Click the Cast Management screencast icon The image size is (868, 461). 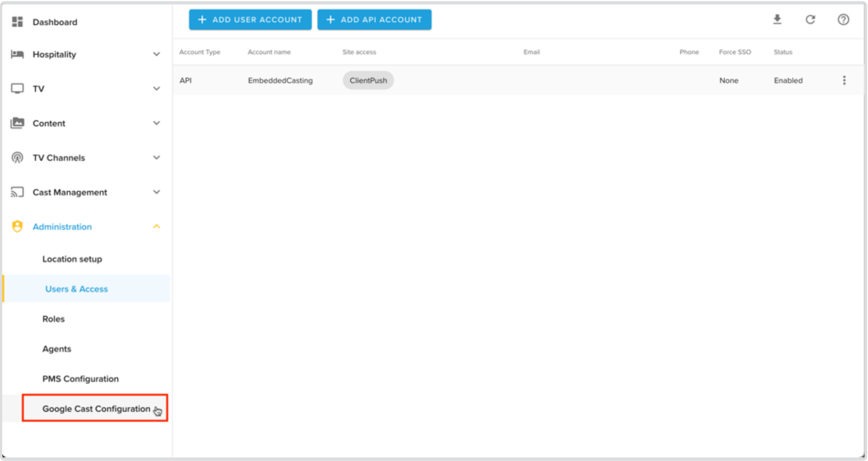(x=18, y=192)
